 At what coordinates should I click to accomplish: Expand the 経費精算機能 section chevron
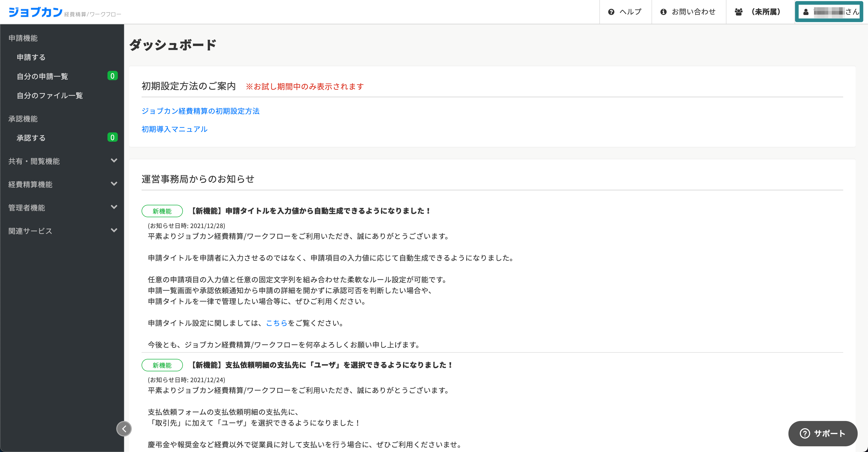(x=114, y=184)
